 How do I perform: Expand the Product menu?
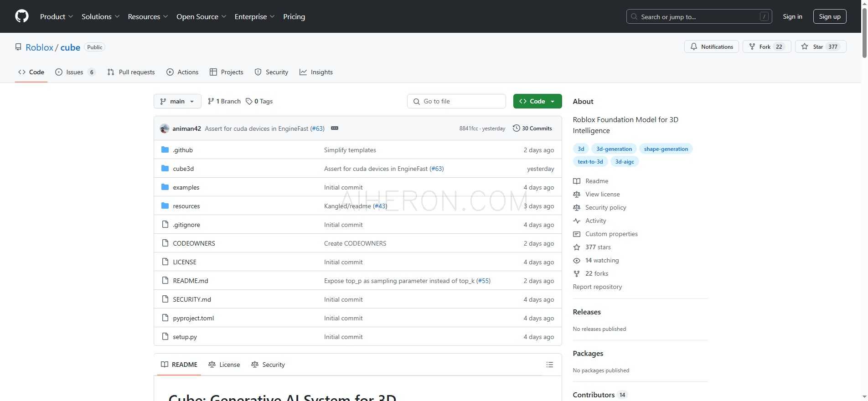click(57, 16)
